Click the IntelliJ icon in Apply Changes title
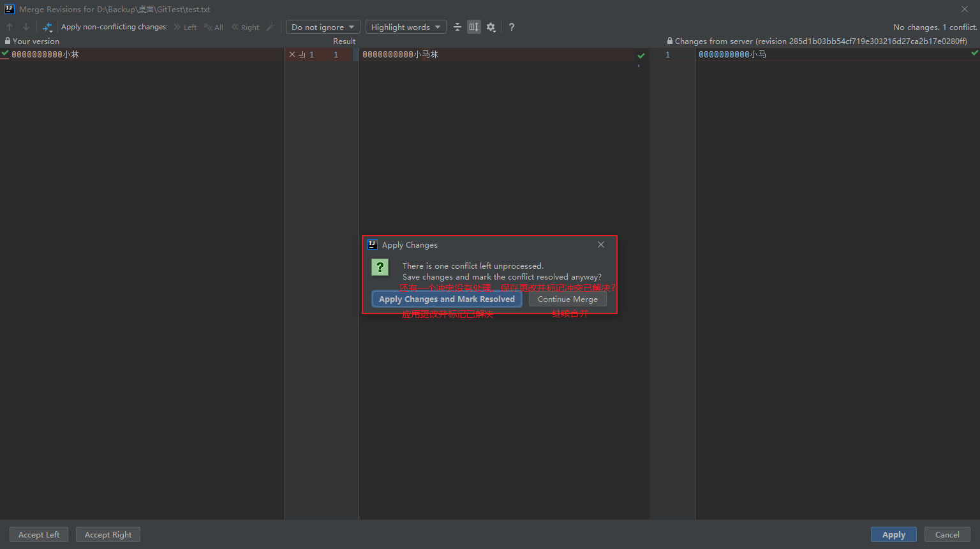Viewport: 980px width, 549px height. pos(373,244)
